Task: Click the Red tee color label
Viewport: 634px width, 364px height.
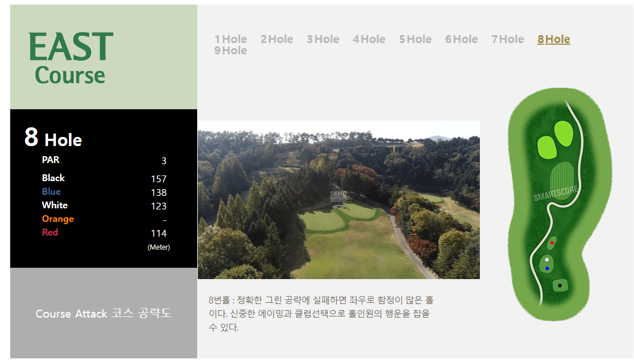Action: tap(50, 232)
